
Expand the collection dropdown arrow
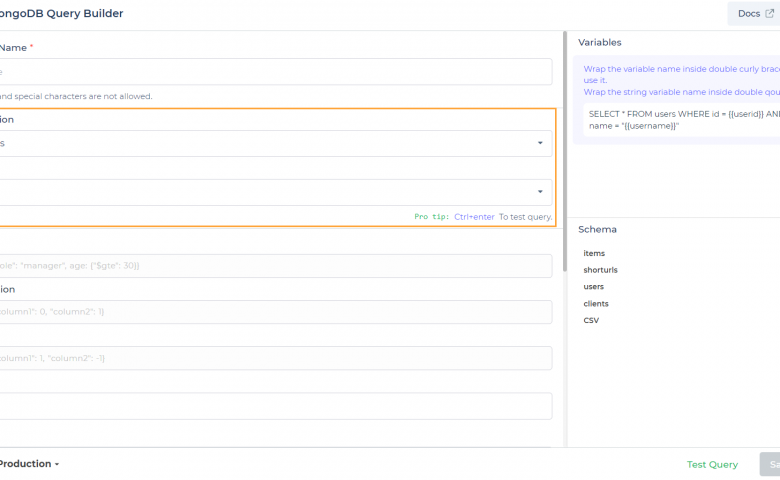[540, 143]
